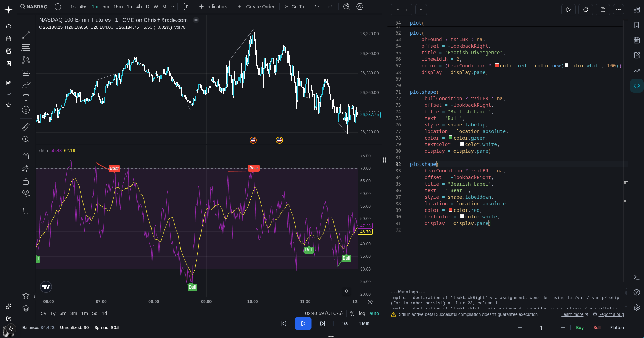Toggle log scale on price axis
Screen dimensions: 644x338
click(x=362, y=313)
